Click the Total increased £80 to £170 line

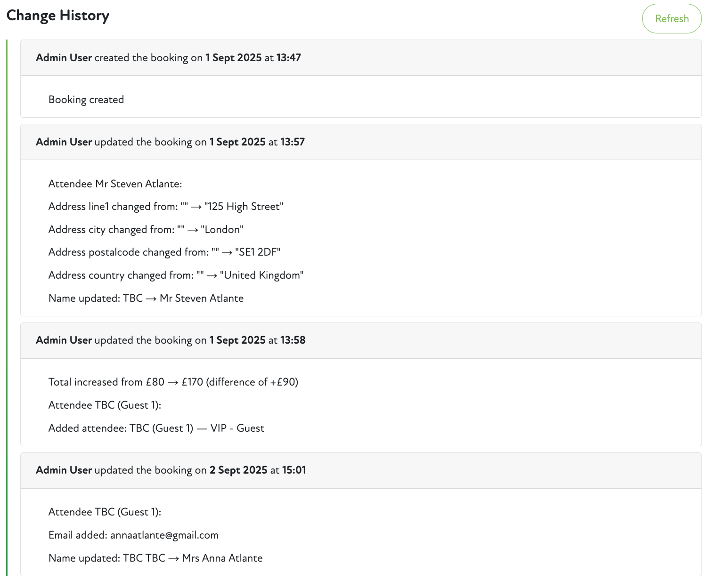tap(173, 382)
